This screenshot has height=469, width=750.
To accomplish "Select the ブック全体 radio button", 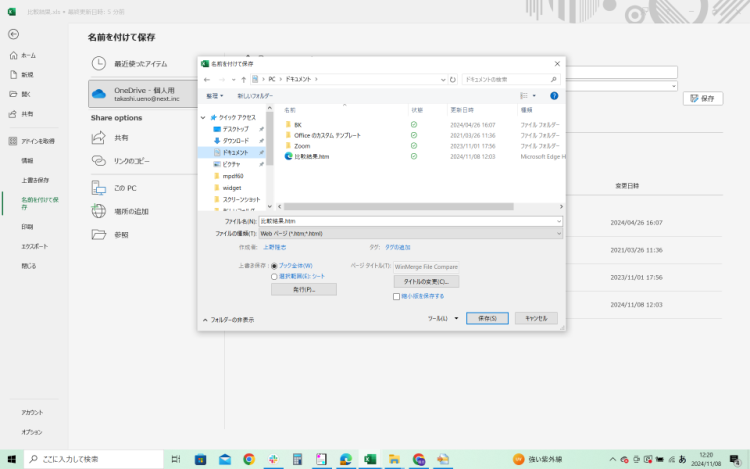I will pos(274,266).
